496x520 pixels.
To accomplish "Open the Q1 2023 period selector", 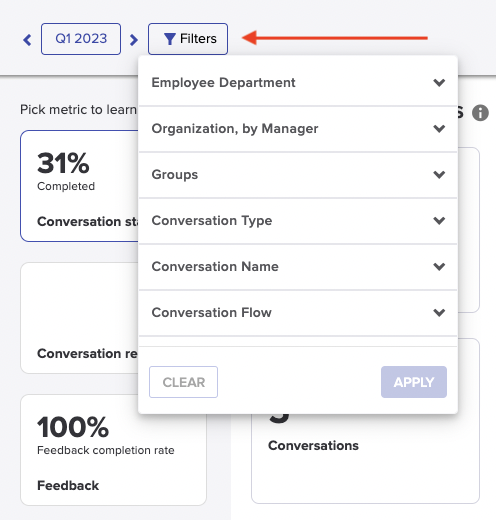I will click(x=81, y=39).
